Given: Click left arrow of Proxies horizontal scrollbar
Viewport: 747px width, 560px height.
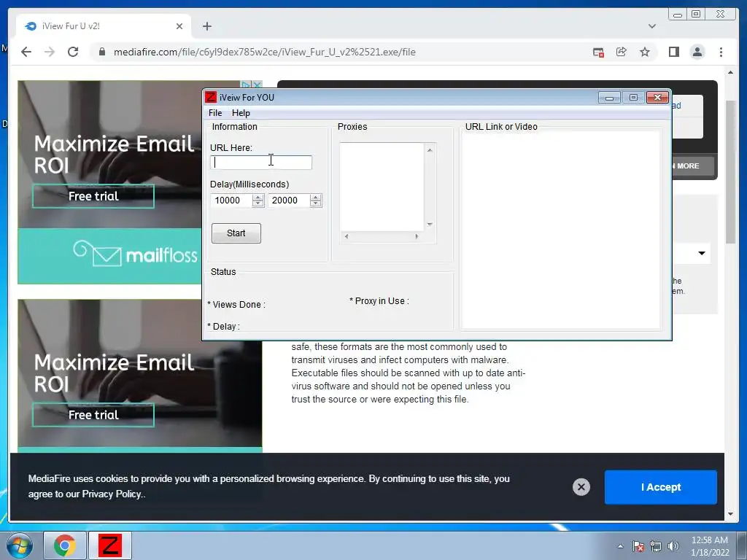Looking at the screenshot, I should coord(347,236).
